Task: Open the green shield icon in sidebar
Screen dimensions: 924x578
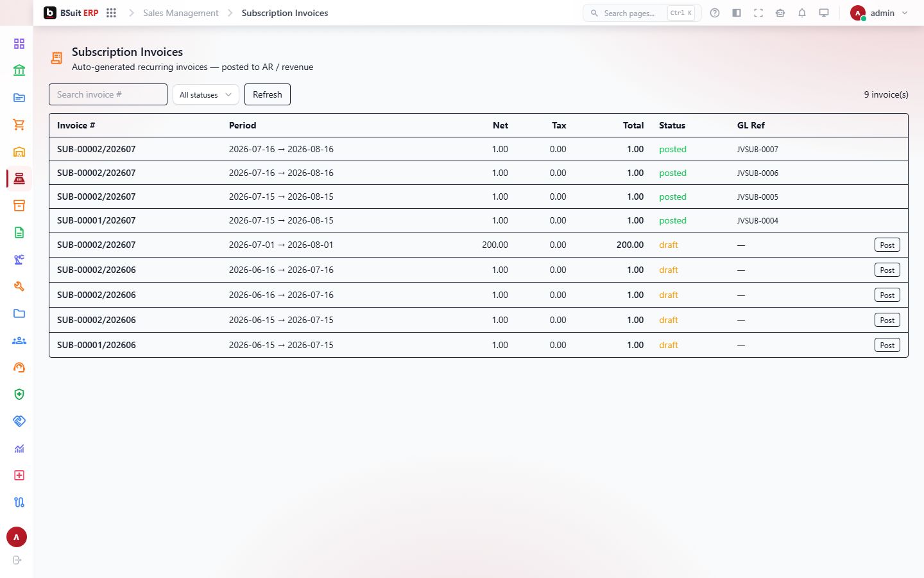Action: 19,394
